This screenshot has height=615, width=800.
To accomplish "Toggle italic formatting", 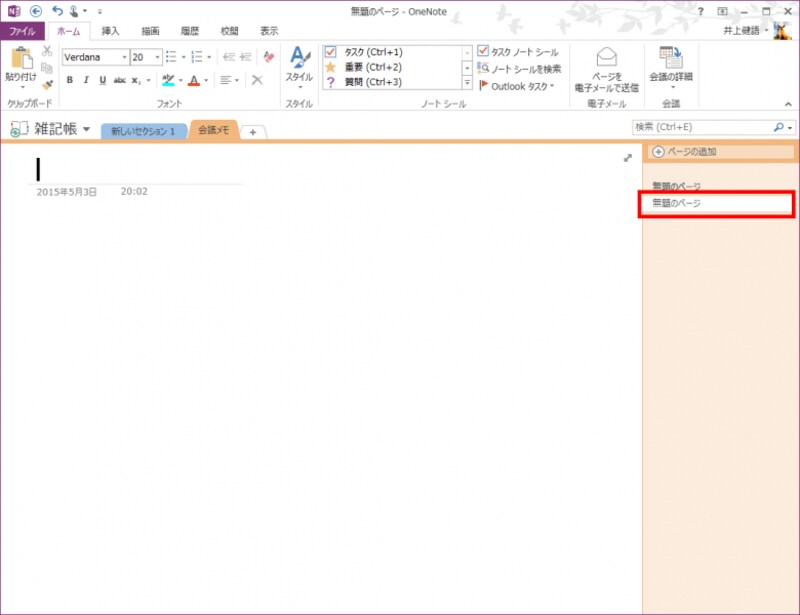I will pyautogui.click(x=86, y=80).
